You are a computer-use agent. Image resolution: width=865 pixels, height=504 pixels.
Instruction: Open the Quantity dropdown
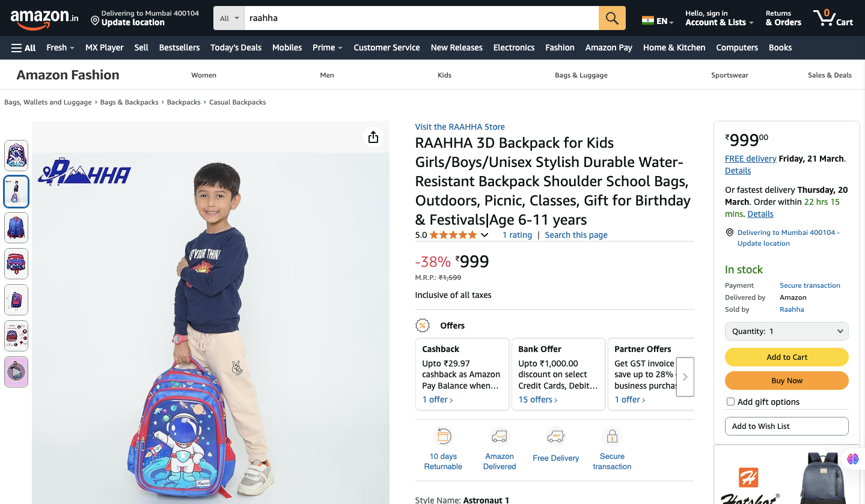click(786, 331)
